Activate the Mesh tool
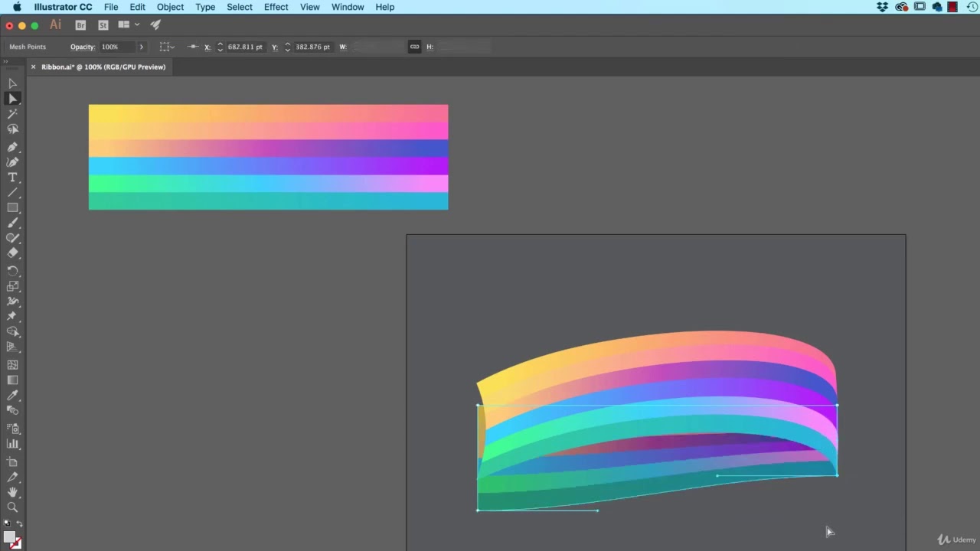980x551 pixels. pyautogui.click(x=12, y=365)
